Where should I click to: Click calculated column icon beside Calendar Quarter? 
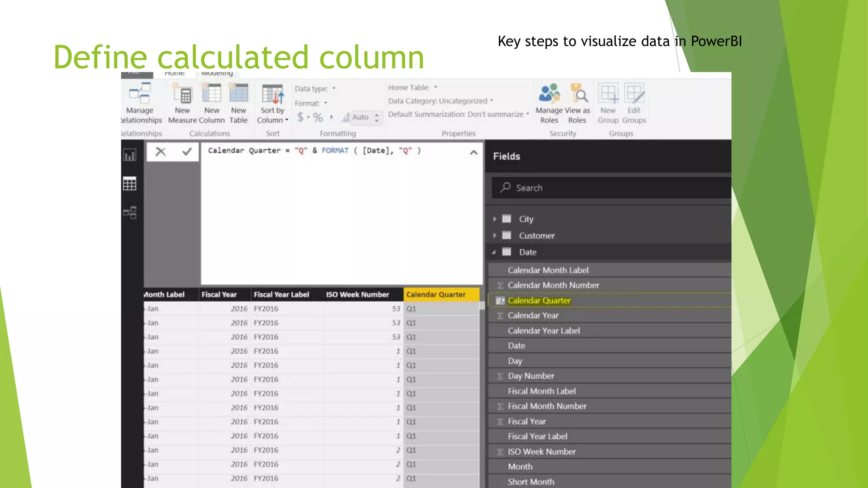coord(500,301)
